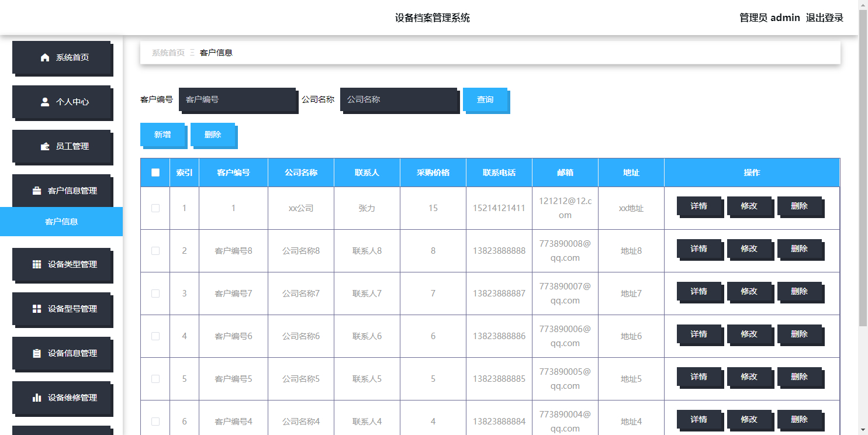Open 详情 for 公司名称8 row
Viewport: 868px width, 435px height.
point(699,248)
